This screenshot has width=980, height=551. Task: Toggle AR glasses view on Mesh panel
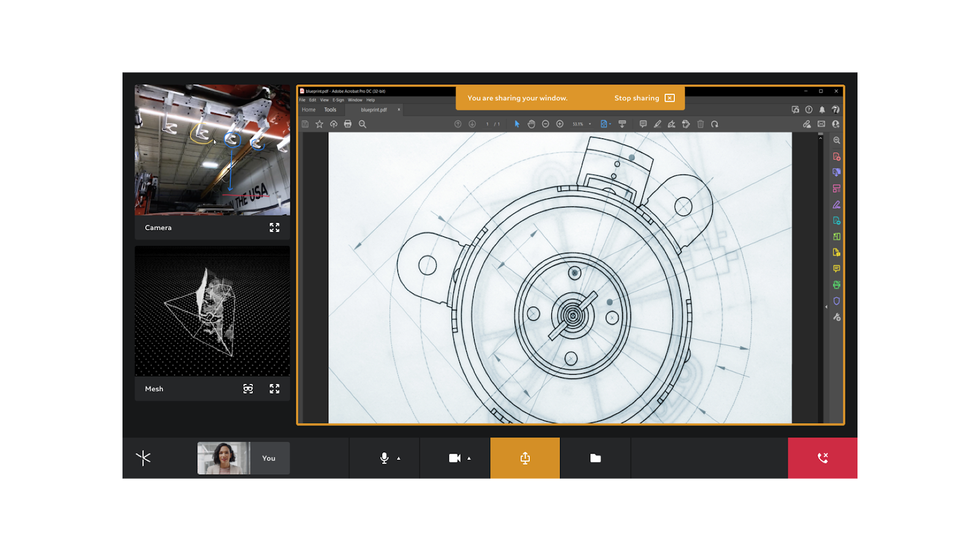click(247, 388)
